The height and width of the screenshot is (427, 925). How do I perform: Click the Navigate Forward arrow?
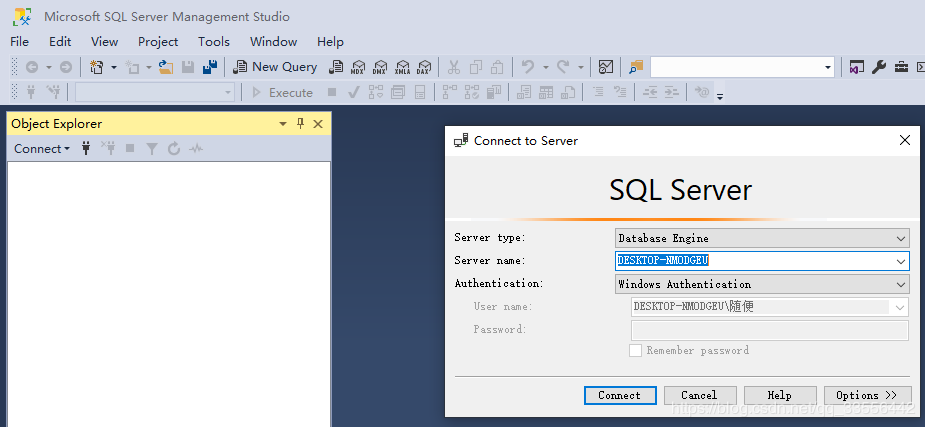pyautogui.click(x=66, y=67)
